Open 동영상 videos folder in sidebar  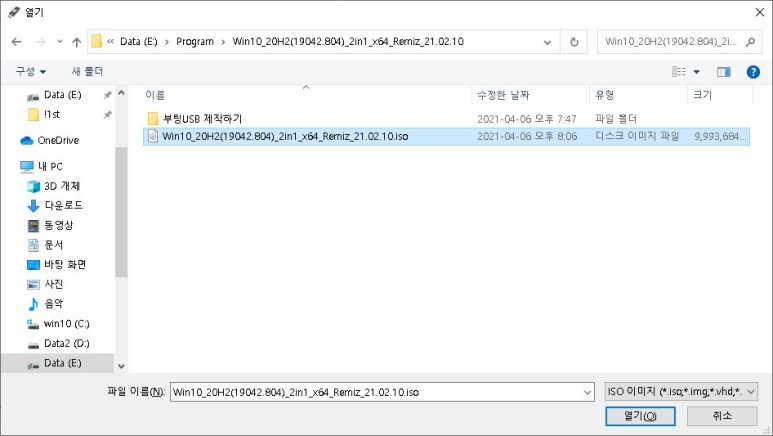pyautogui.click(x=58, y=225)
